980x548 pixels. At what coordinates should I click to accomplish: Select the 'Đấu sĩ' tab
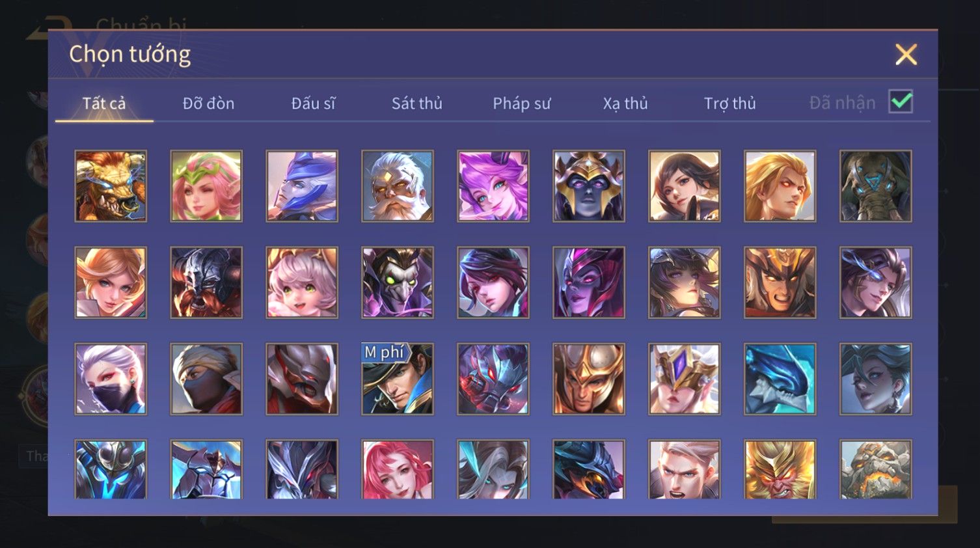(x=313, y=103)
